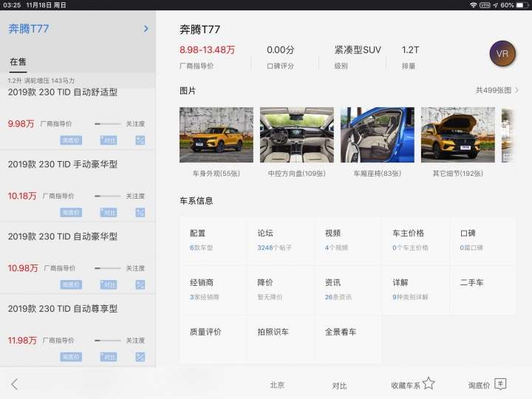Open 拍照识车 tile
Image resolution: width=532 pixels, height=399 pixels.
[x=281, y=340]
